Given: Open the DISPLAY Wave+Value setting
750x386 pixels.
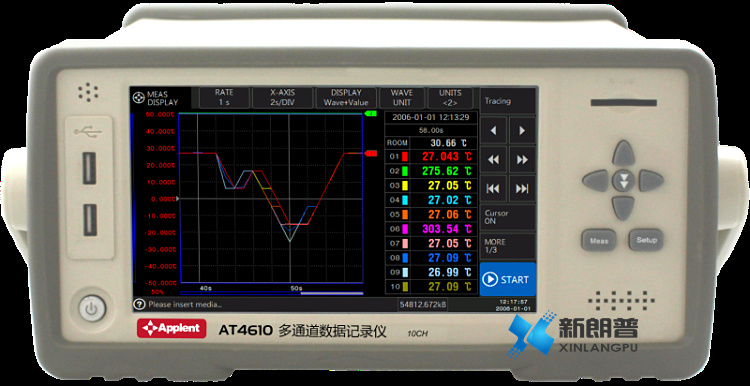Looking at the screenshot, I should (x=346, y=98).
